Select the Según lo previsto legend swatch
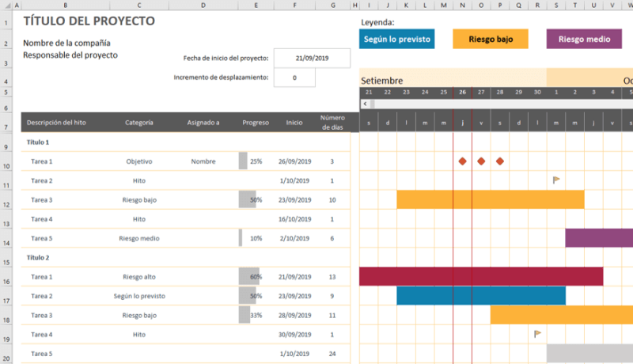Image resolution: width=633 pixels, height=364 pixels. [x=396, y=39]
